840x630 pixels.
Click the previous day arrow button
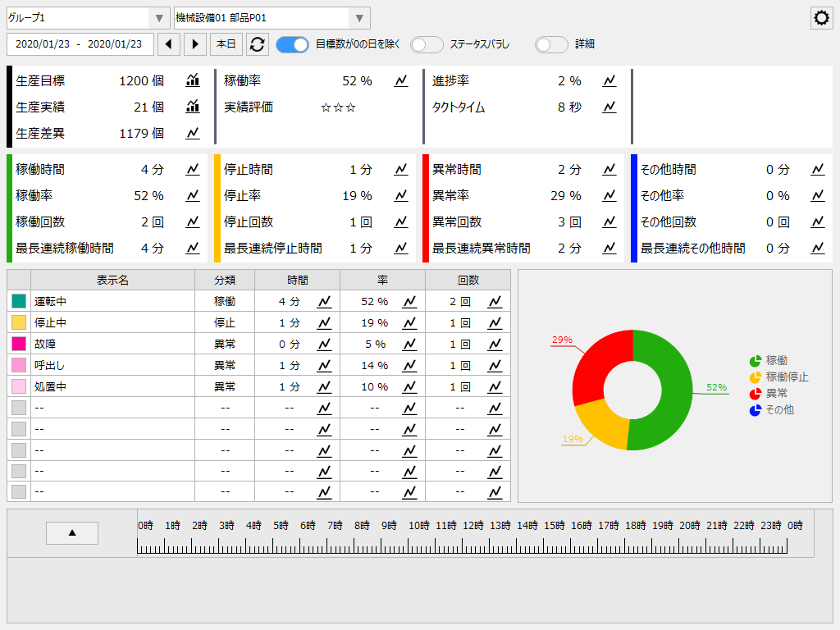click(170, 44)
